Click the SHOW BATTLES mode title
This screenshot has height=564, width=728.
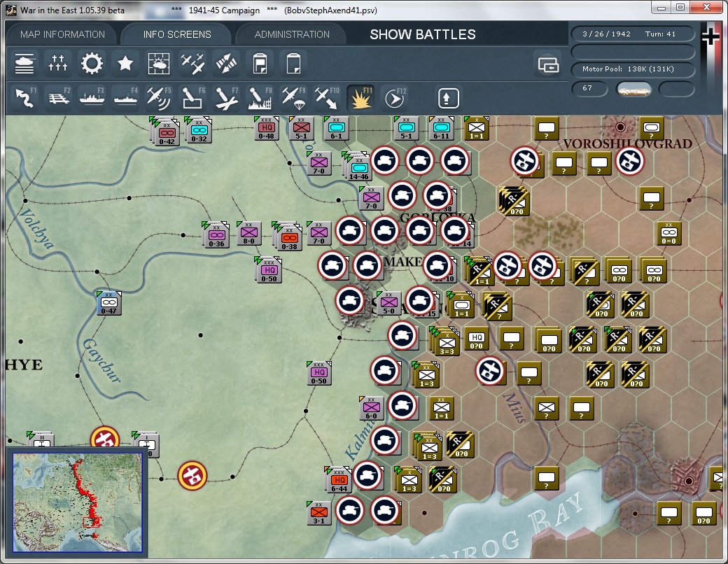(x=423, y=34)
